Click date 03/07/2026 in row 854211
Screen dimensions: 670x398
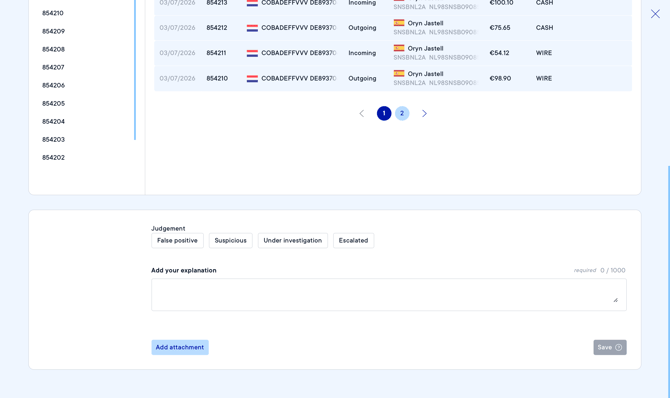(x=177, y=53)
